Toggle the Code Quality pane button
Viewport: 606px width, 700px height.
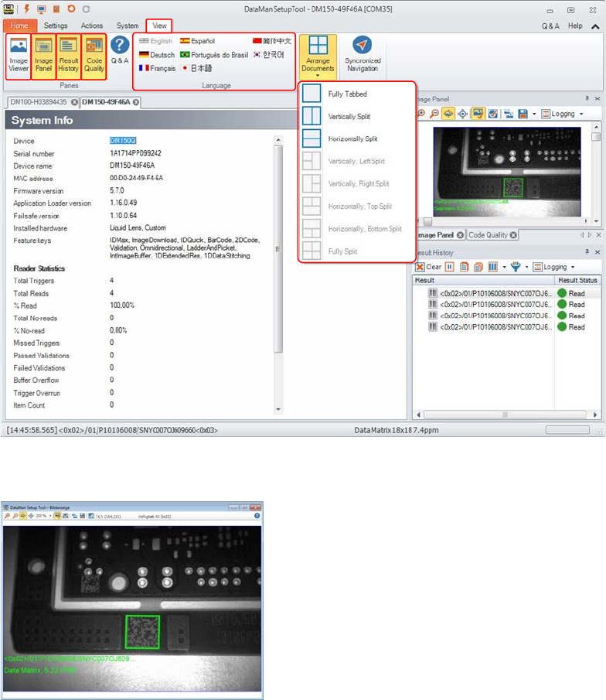click(x=94, y=56)
